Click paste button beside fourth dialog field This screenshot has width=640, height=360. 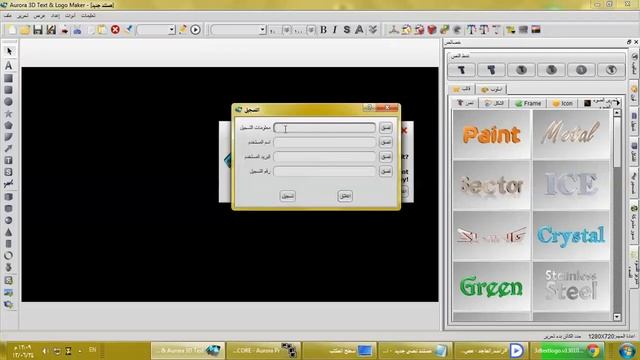tap(386, 171)
